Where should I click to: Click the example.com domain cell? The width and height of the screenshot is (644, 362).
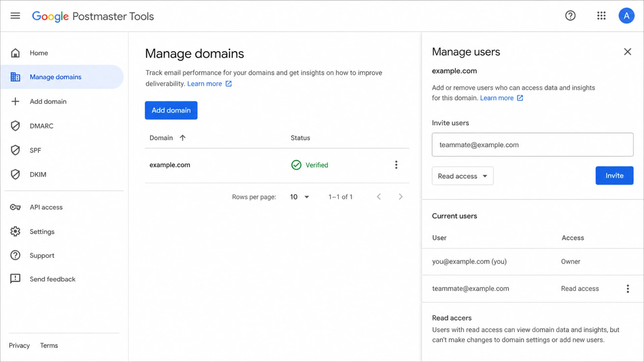coord(170,165)
